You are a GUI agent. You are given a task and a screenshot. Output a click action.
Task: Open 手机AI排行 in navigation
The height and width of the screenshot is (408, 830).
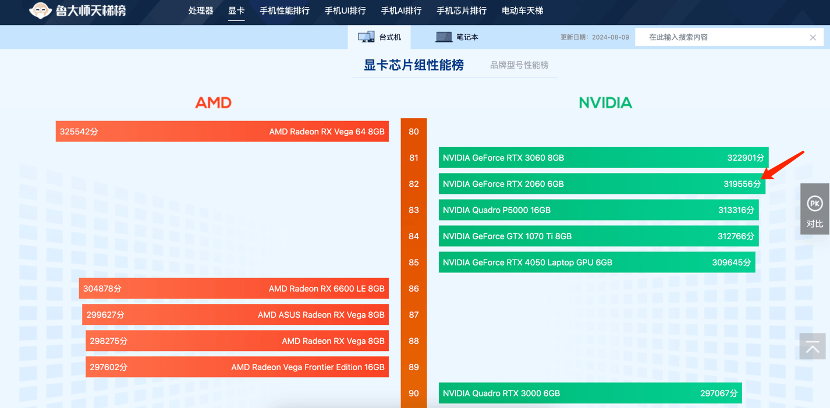click(x=400, y=11)
